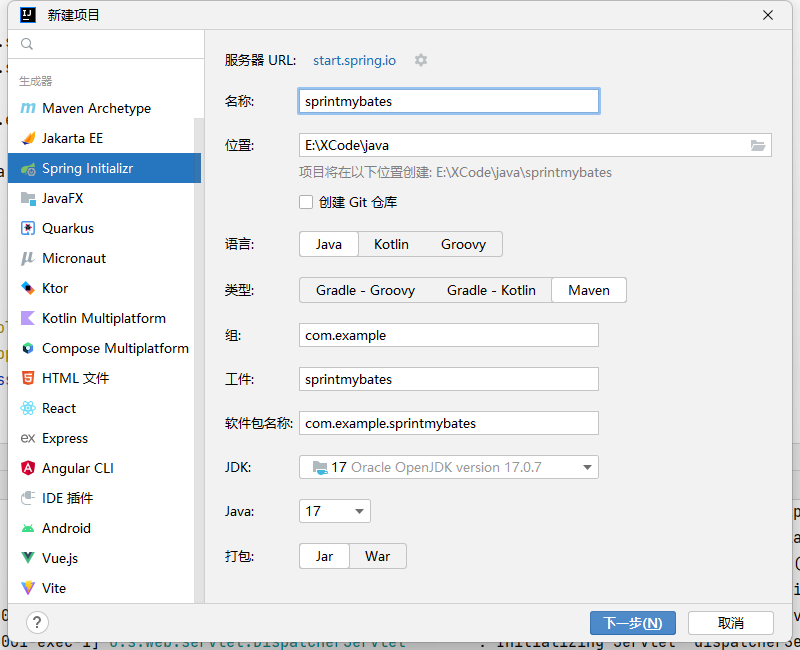The height and width of the screenshot is (650, 800).
Task: Click the Quarkus logo icon
Action: point(28,228)
